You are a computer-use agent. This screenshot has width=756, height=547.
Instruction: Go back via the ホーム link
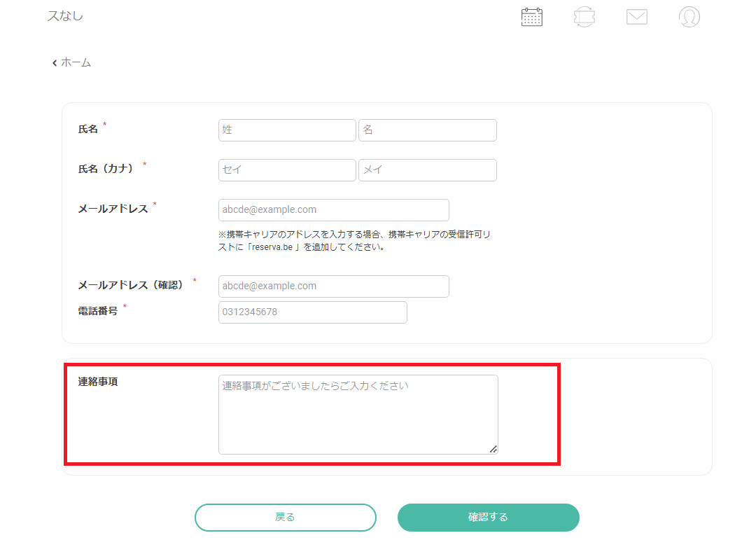coord(71,63)
